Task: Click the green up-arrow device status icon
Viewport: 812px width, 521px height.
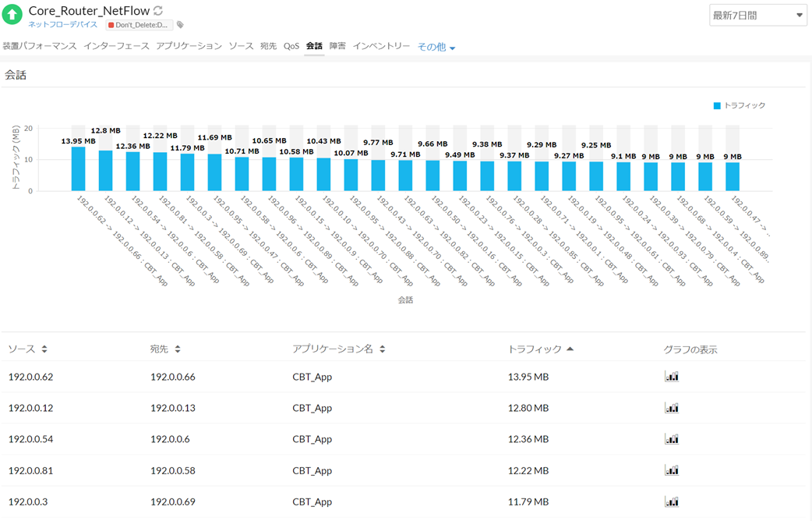Action: pos(12,15)
